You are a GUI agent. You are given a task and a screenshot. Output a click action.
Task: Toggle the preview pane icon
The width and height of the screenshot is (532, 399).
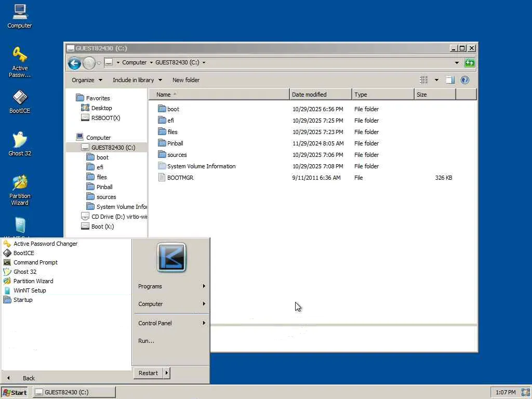coord(450,80)
